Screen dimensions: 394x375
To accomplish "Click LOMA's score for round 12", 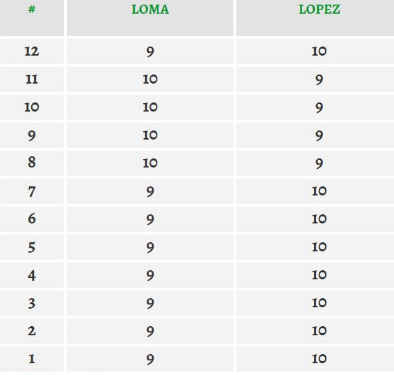I will click(x=150, y=52).
